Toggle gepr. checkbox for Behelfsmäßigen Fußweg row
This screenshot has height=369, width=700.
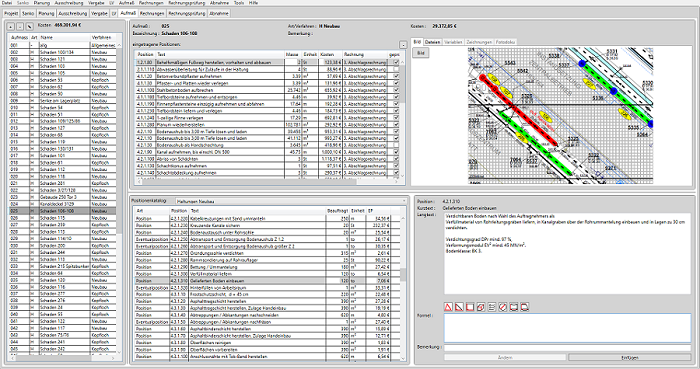[x=396, y=62]
